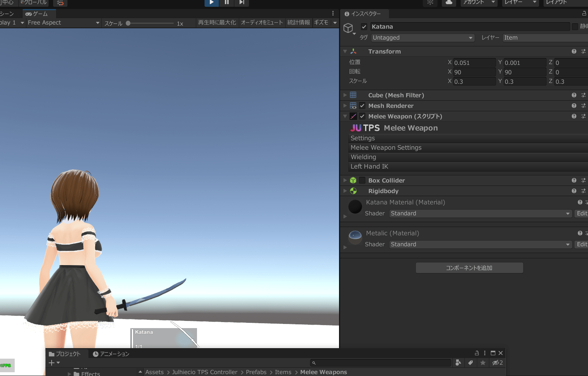Disable the Mesh Renderer checkbox
Viewport: 588px width, 376px height.
pos(362,106)
